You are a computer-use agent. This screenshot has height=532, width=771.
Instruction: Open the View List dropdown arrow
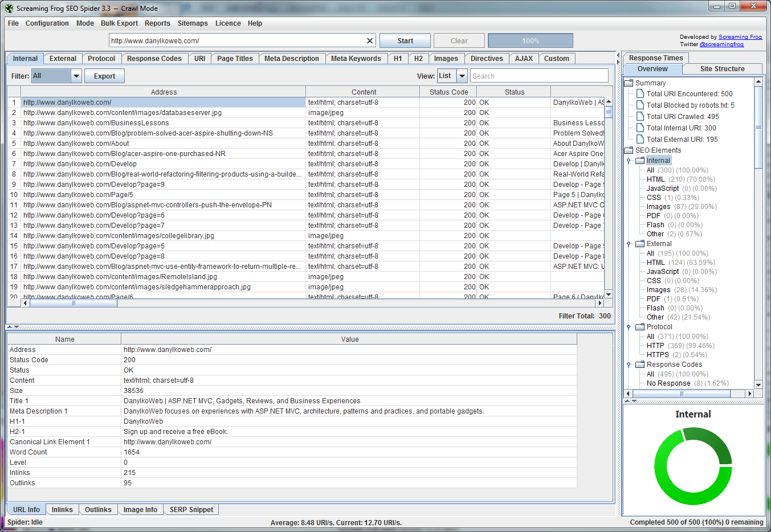462,76
